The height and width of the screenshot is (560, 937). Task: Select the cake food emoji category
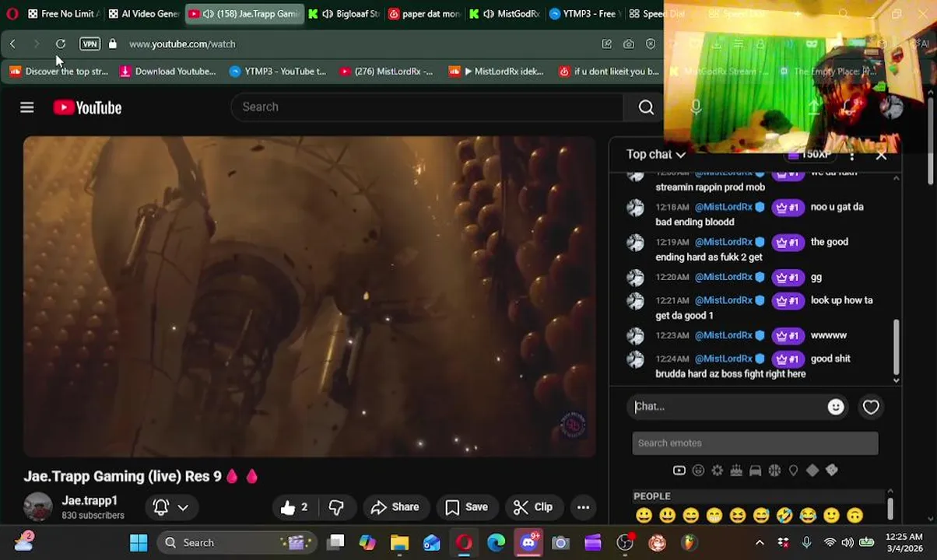[736, 471]
